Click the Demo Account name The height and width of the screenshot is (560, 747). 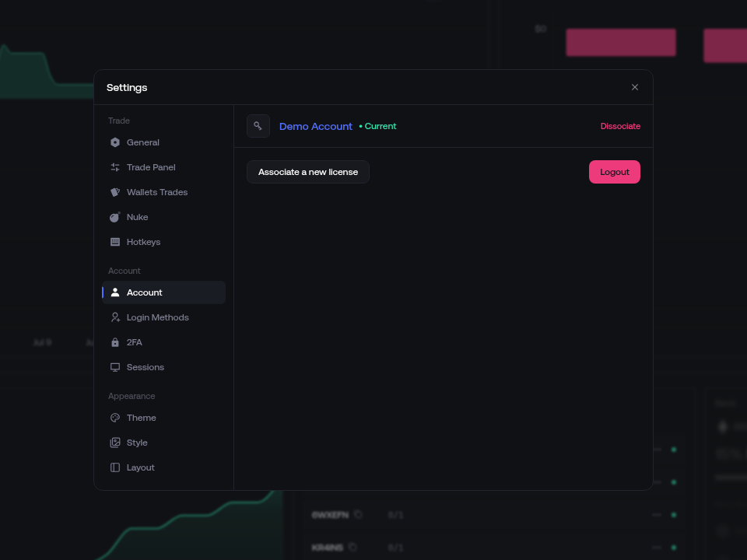pyautogui.click(x=315, y=126)
